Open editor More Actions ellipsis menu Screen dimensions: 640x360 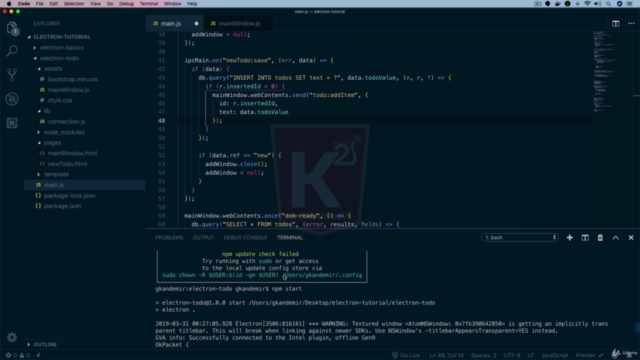pos(631,24)
